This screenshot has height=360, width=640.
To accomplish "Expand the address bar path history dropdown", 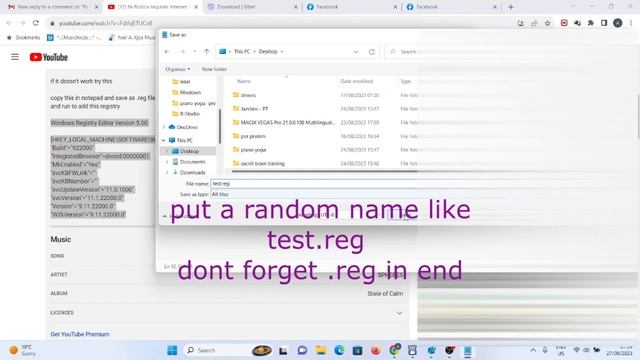I will [356, 52].
